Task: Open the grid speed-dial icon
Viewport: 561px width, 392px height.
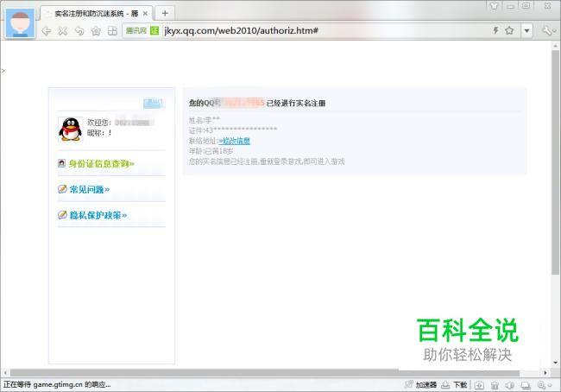Action: (112, 31)
